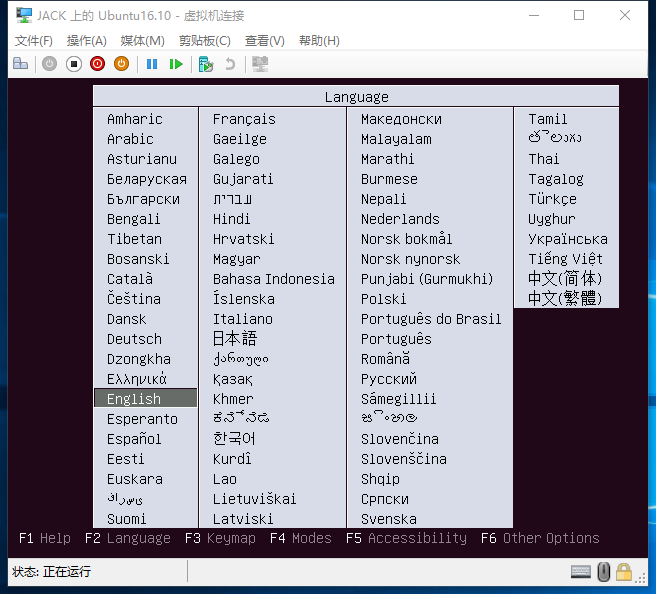Click the Turn Off (black square) icon

tap(73, 64)
